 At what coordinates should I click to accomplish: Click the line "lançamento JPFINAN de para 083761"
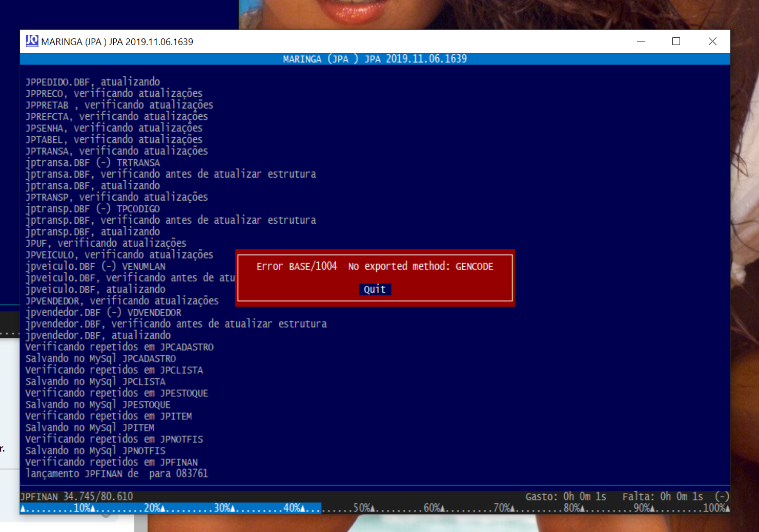(x=117, y=474)
